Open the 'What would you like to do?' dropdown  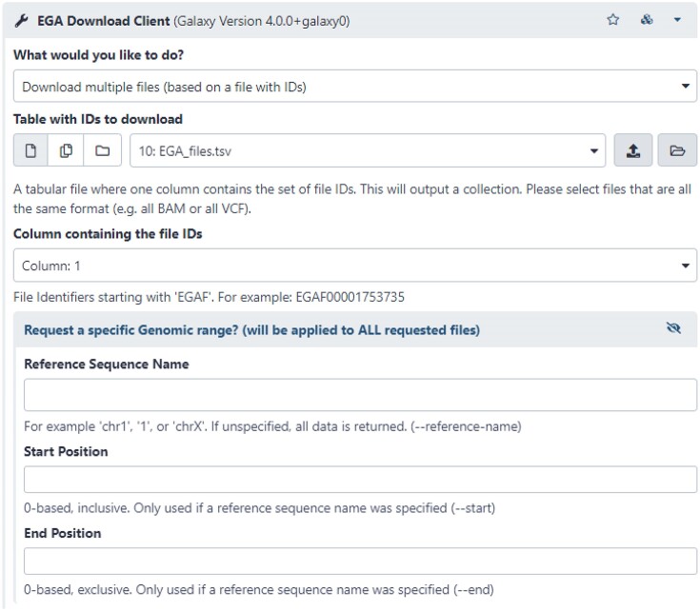(x=355, y=86)
